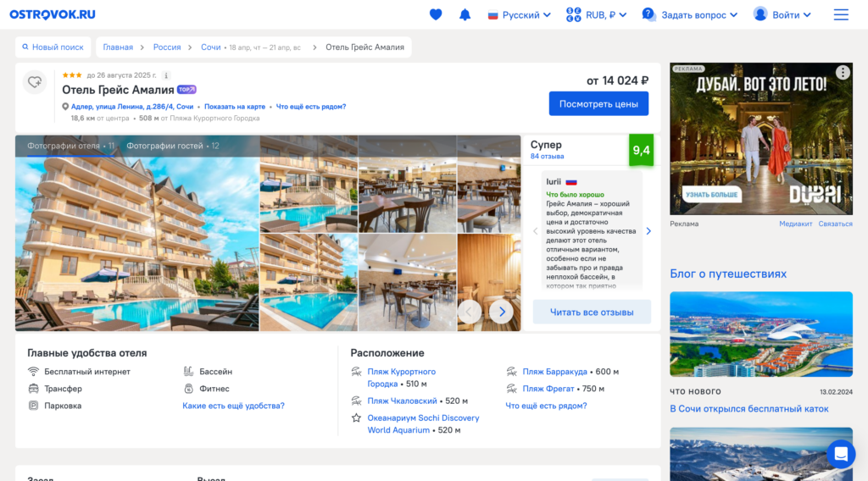This screenshot has height=481, width=868.
Task: Click Какие есть ещё удобства? link
Action: click(234, 406)
